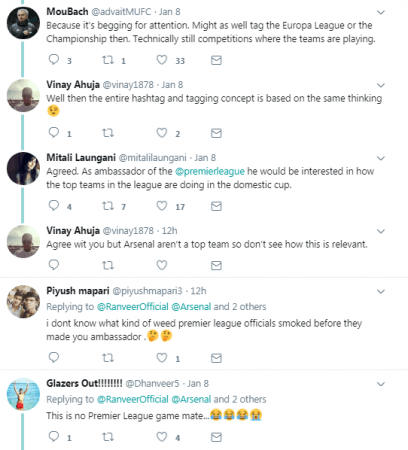Open Glazers Out!!!!!!!! avatar image
Image resolution: width=408 pixels, height=450 pixels.
[23, 395]
